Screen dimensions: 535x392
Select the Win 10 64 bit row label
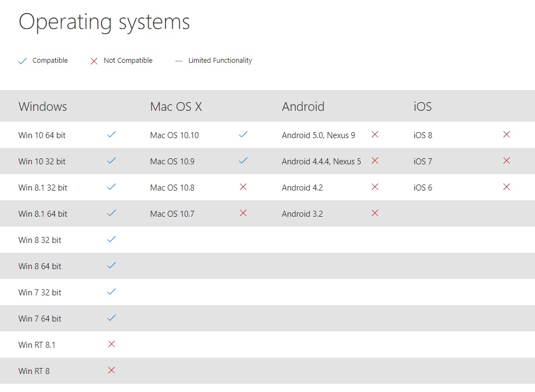point(42,135)
